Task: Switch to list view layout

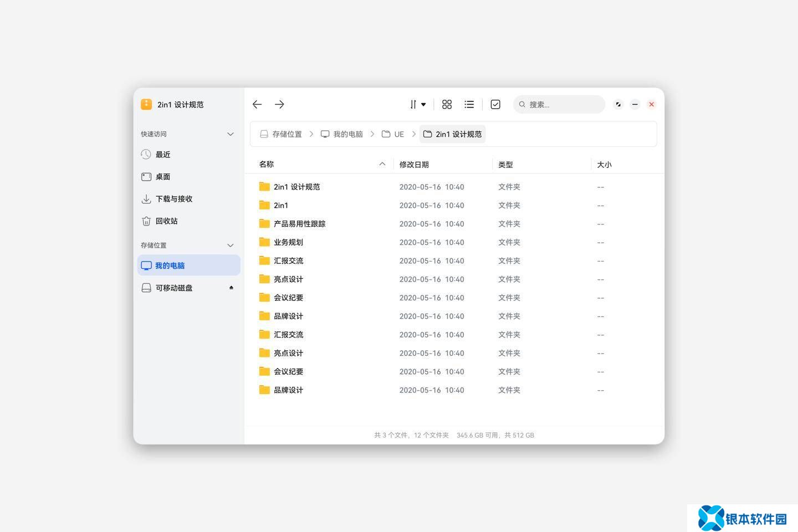Action: (469, 104)
